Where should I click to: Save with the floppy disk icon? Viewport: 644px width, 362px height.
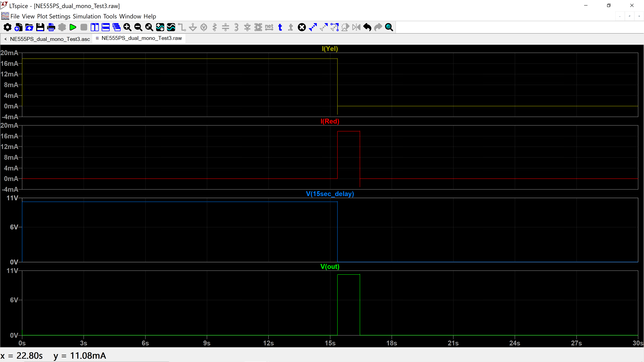[x=40, y=27]
